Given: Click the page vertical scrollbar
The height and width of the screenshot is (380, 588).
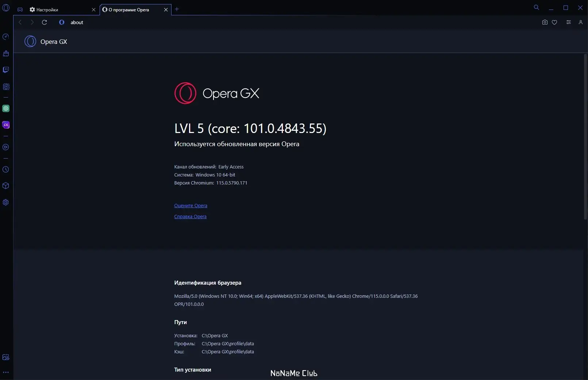Looking at the screenshot, I should (x=585, y=137).
